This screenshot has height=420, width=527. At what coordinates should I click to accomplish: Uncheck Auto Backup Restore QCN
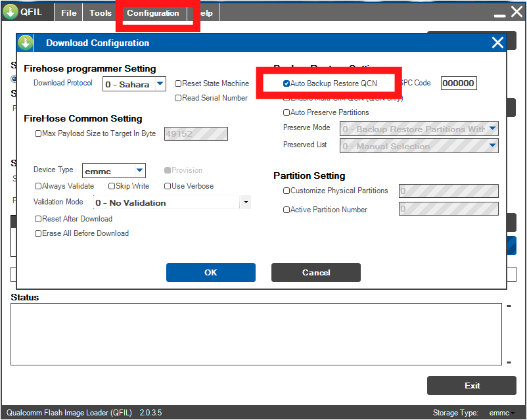[x=286, y=83]
